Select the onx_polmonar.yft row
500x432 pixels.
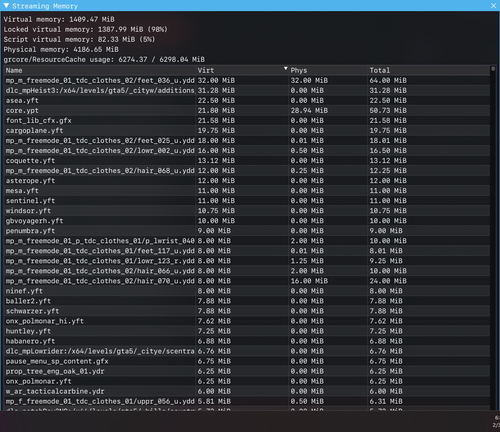[x=247, y=381]
